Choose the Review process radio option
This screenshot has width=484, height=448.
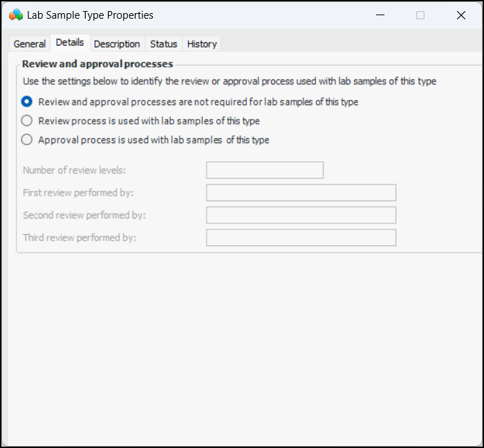[27, 121]
